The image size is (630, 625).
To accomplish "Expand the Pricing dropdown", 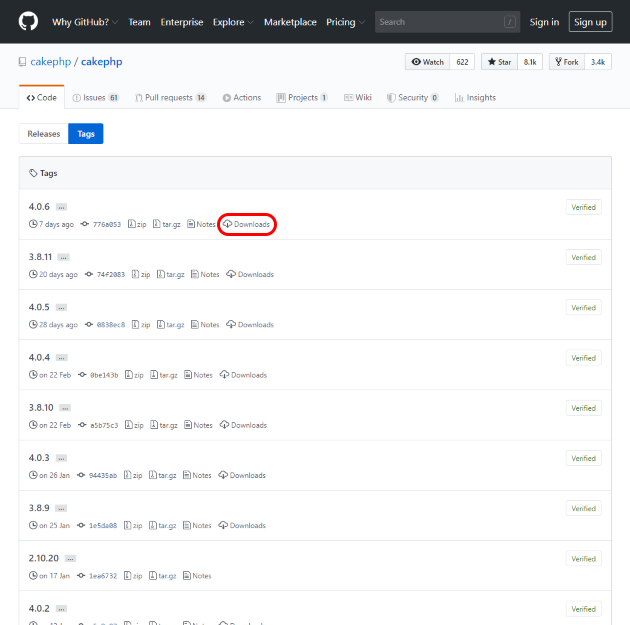I will pos(345,22).
